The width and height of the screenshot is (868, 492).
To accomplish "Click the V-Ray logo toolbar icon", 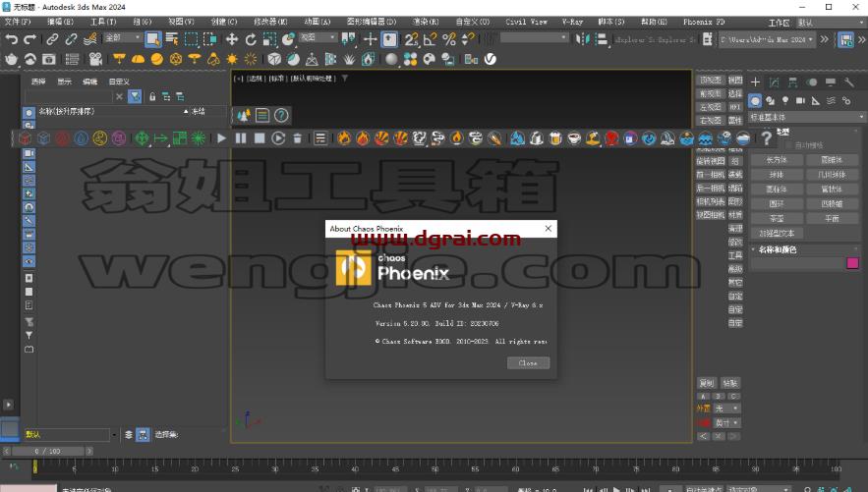I will [490, 59].
